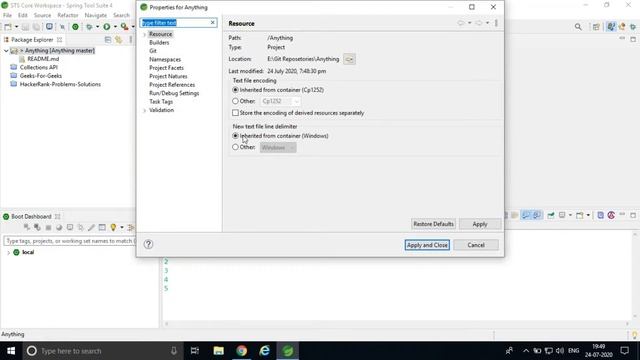Collapse the Anything project in Package Explorer

coord(6,51)
